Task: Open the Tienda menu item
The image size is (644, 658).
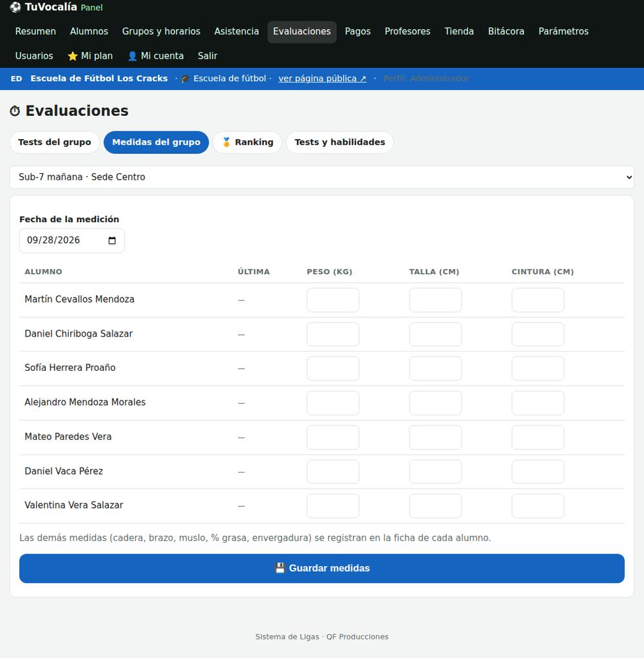Action: (x=459, y=32)
